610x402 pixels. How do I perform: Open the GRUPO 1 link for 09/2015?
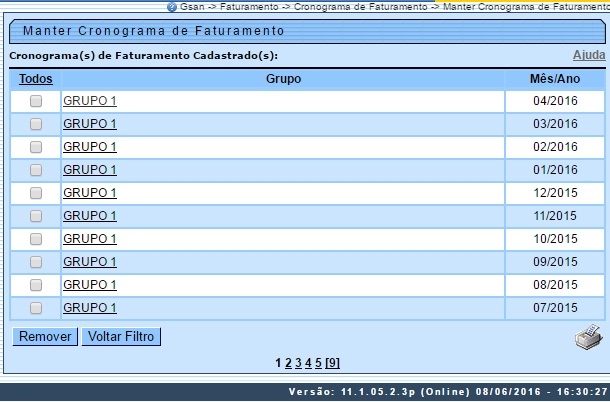click(90, 262)
